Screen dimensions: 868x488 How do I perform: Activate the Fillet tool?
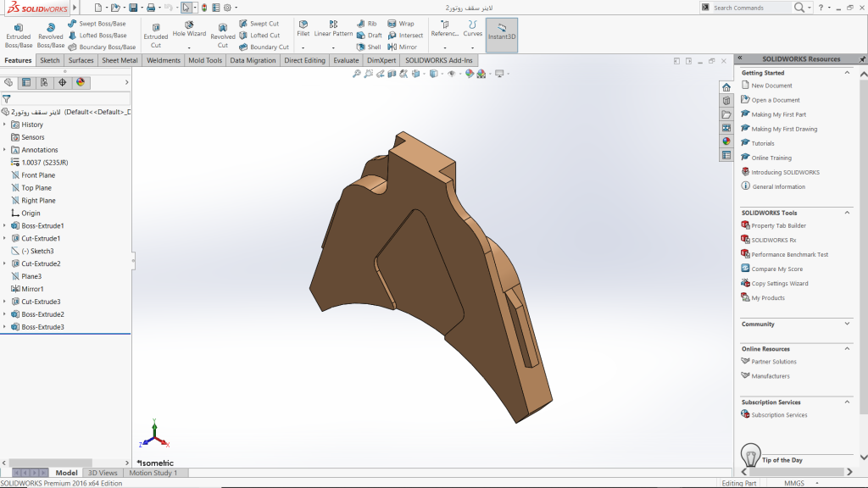303,29
